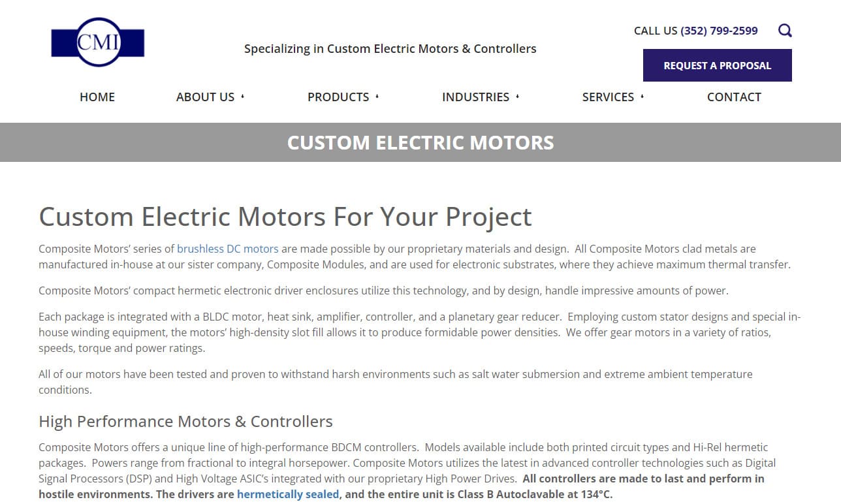841x504 pixels.
Task: Expand the ABOUT US dropdown arrow
Action: tap(243, 97)
